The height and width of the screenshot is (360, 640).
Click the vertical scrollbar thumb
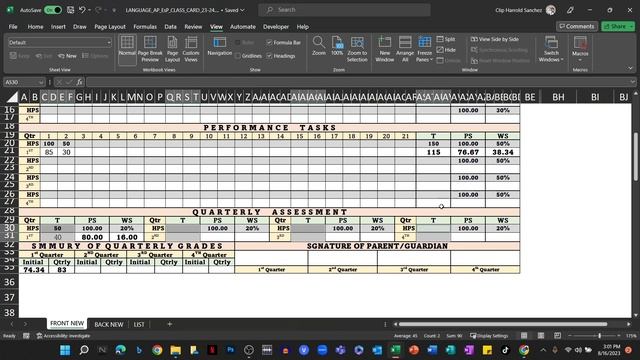point(635,156)
